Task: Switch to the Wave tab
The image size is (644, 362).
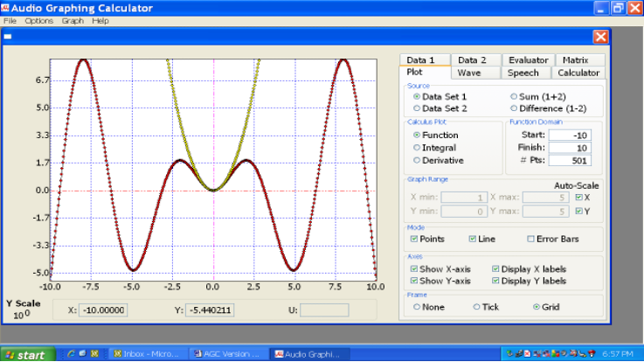Action: [x=476, y=73]
